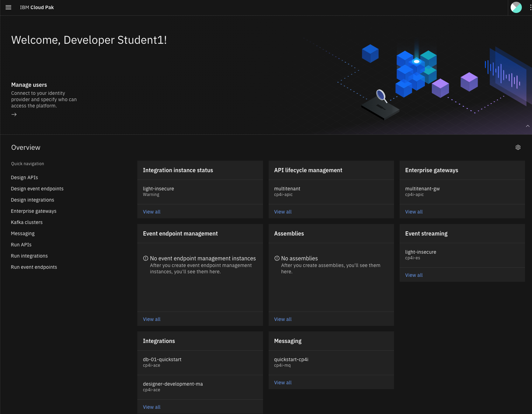
Task: Open designer-development-ma integration
Action: (x=200, y=387)
